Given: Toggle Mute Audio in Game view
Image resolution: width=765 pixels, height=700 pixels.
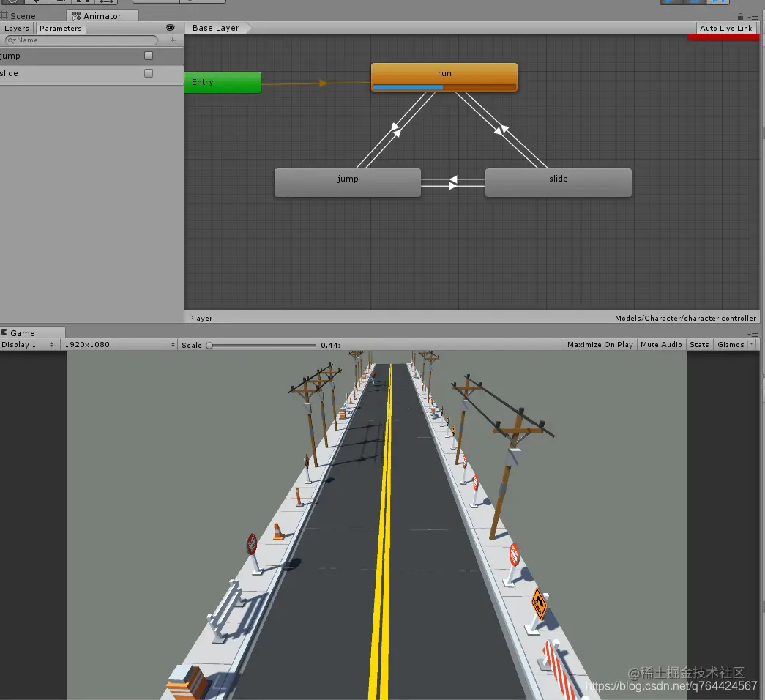Looking at the screenshot, I should 661,345.
